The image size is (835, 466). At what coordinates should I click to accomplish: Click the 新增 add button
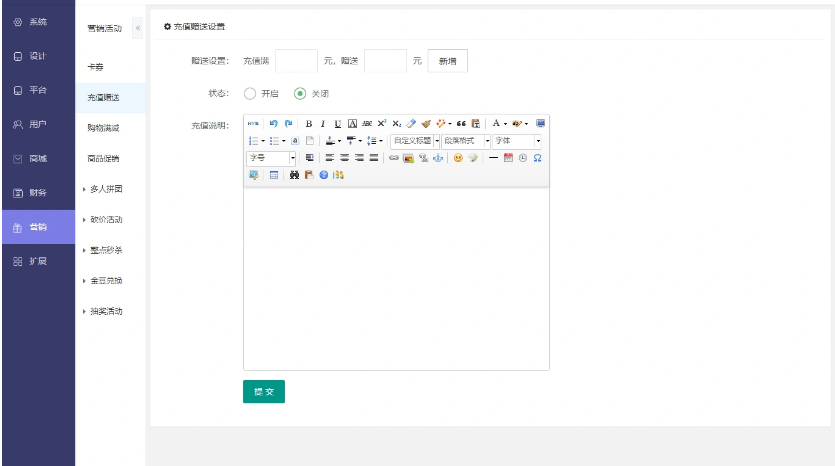pos(447,61)
